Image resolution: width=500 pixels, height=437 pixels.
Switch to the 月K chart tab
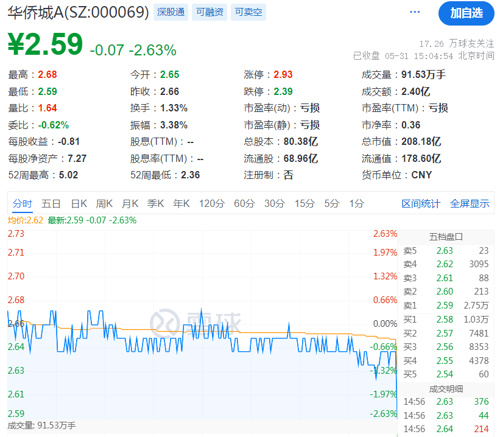click(x=130, y=203)
